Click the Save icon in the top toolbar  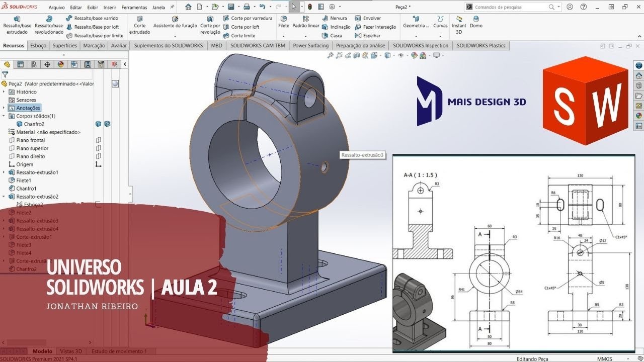coord(230,7)
